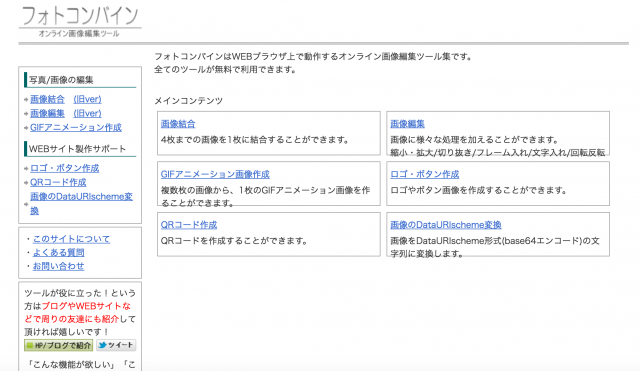Click text ロゴやボタン画像を作成することができます。
Image resolution: width=640 pixels, height=371 pixels.
point(479,190)
